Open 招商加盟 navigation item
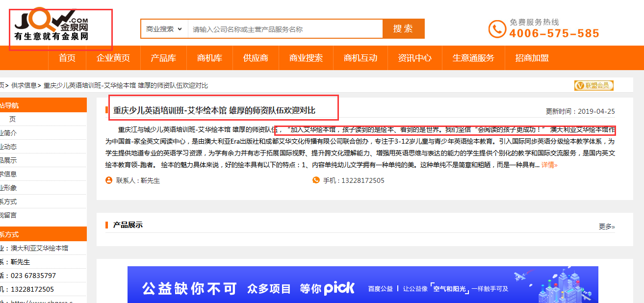 coord(532,58)
